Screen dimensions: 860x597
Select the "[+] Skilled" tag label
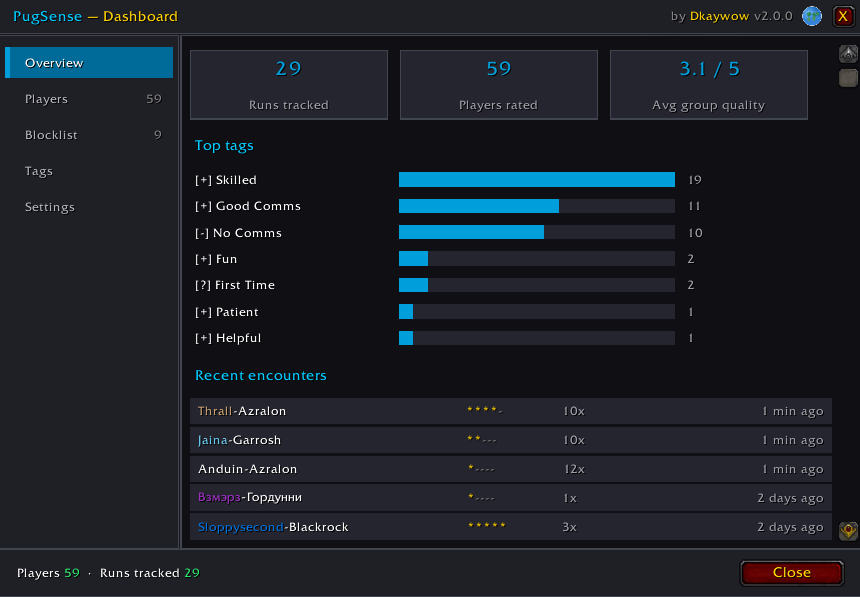tap(225, 180)
